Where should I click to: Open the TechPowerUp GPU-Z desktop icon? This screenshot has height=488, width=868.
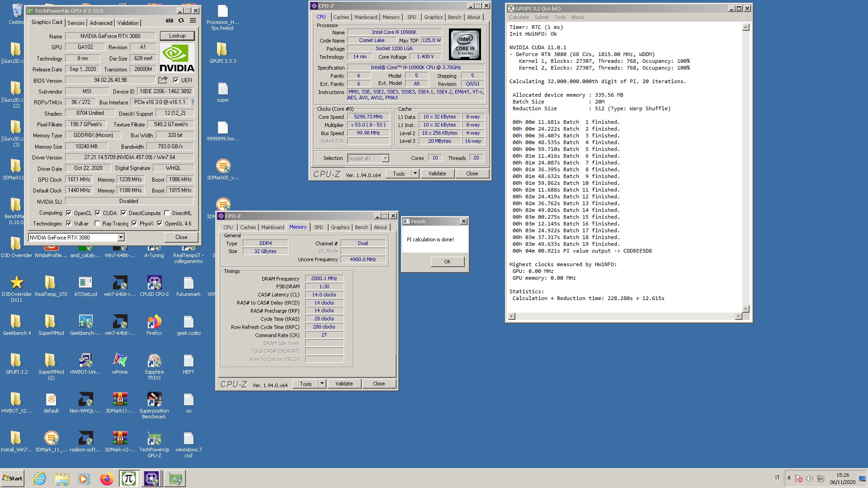pos(154,444)
